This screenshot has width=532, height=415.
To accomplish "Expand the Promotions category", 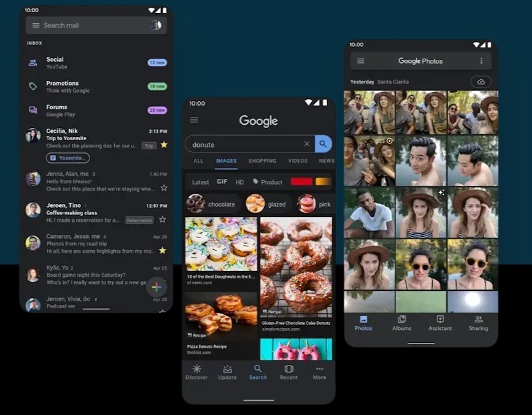I will tap(97, 86).
